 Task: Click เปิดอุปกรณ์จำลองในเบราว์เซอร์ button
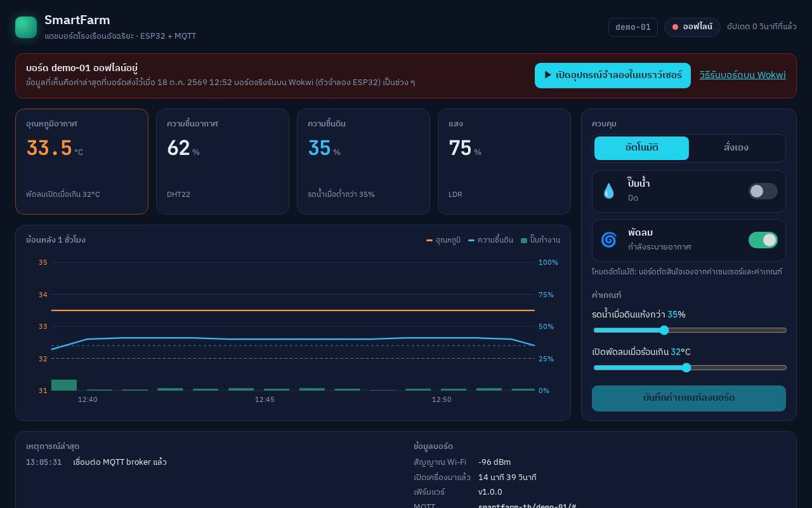click(x=613, y=76)
